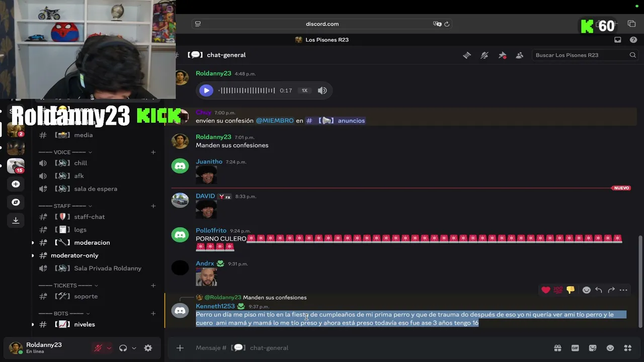644x362 pixels.
Task: Reload the discord.com page
Action: (x=447, y=24)
